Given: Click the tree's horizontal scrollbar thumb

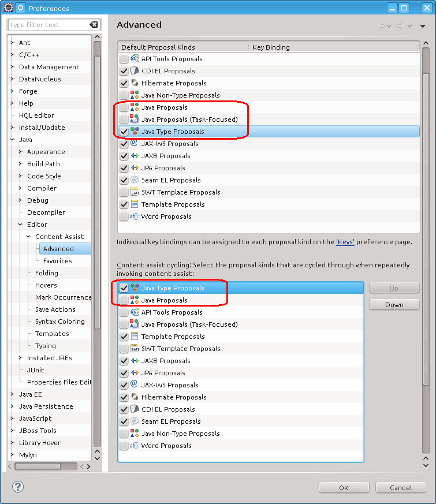Looking at the screenshot, I should tap(38, 466).
